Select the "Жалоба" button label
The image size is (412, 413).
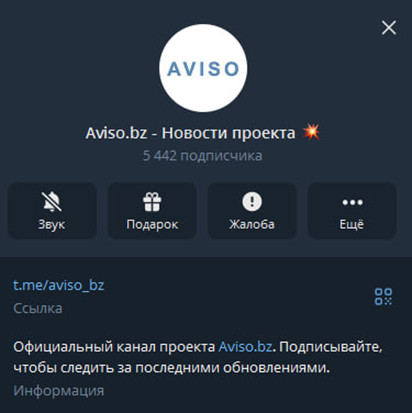(x=252, y=224)
